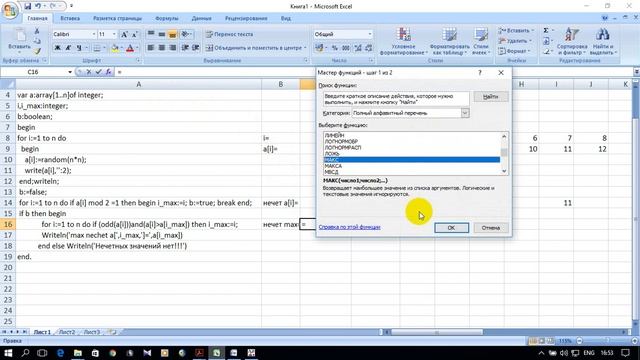This screenshot has width=640, height=360.
Task: Click the increase indent icon
Action: pos(196,48)
